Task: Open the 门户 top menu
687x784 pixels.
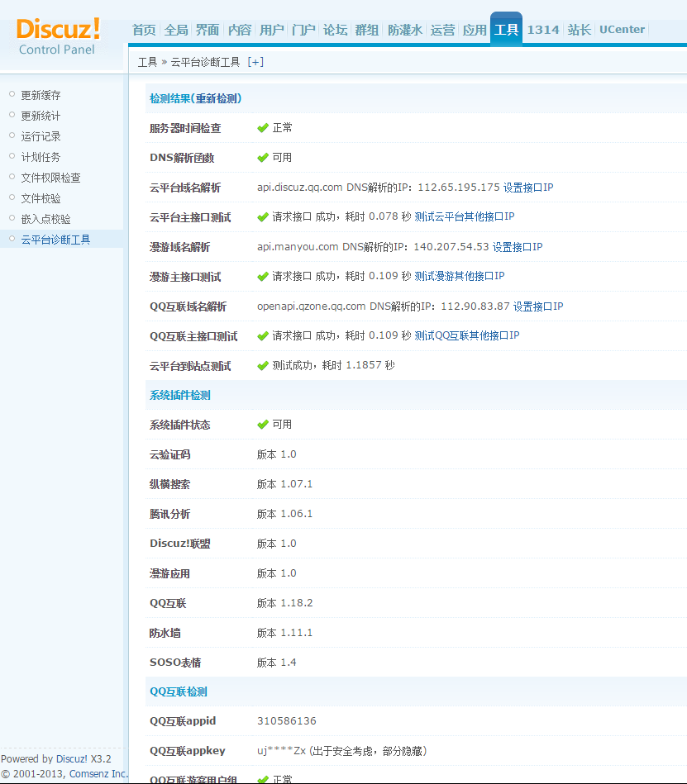Action: pyautogui.click(x=303, y=30)
